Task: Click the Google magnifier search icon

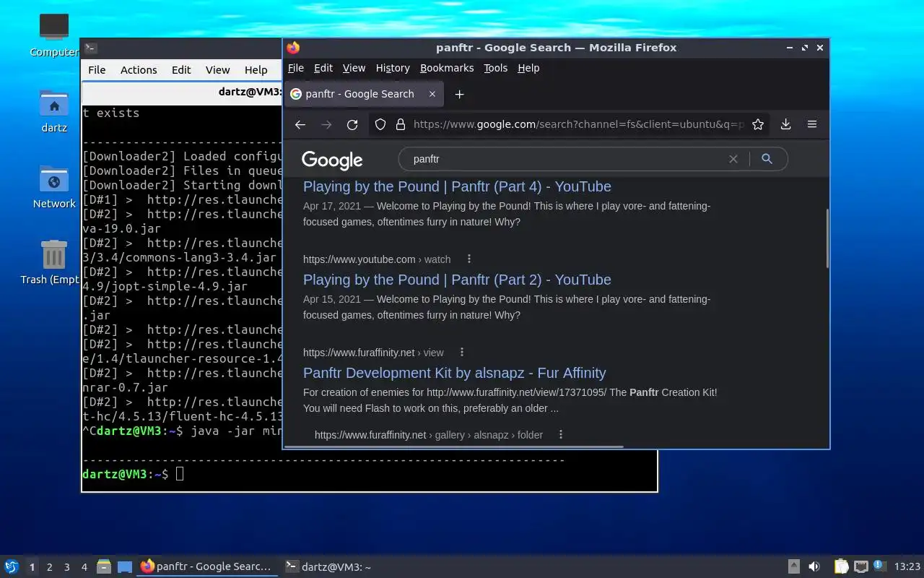Action: coord(767,159)
